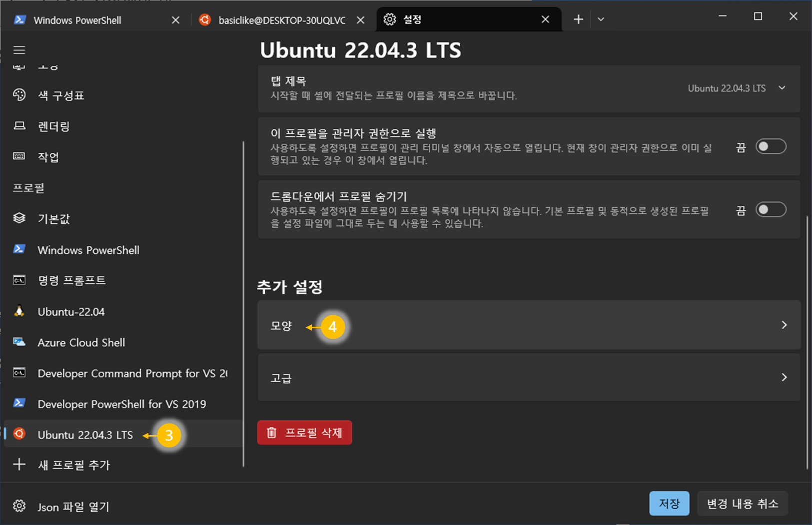This screenshot has height=525, width=812.
Task: Click the red 프로필 삭제 button
Action: pos(304,433)
